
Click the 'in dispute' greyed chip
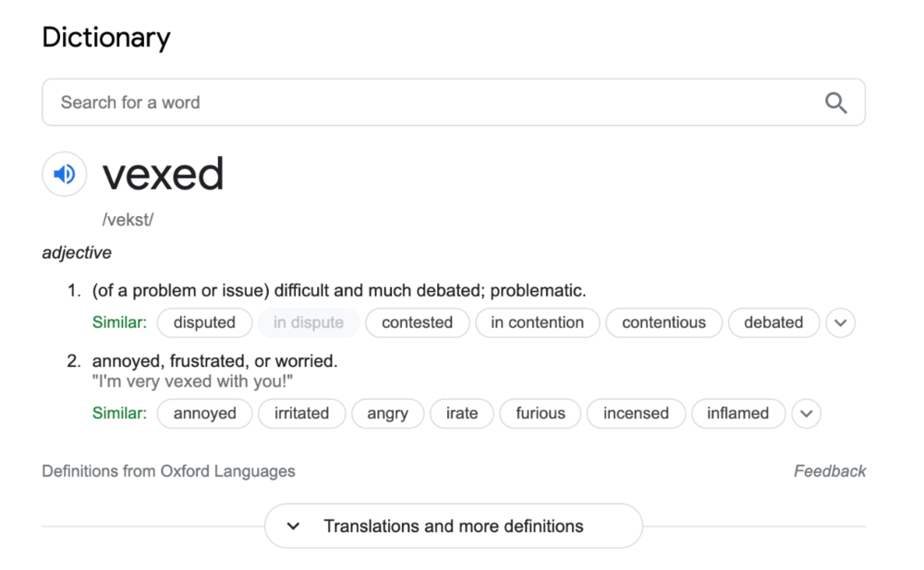[x=308, y=323]
